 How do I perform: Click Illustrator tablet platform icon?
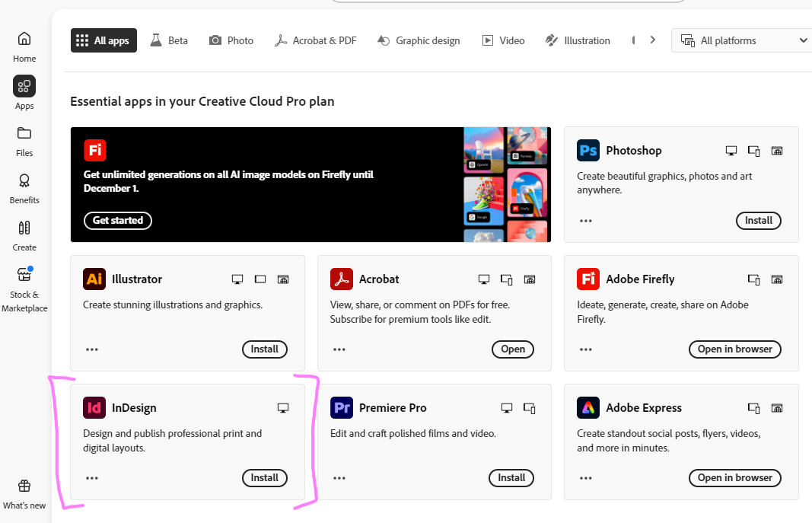[260, 279]
